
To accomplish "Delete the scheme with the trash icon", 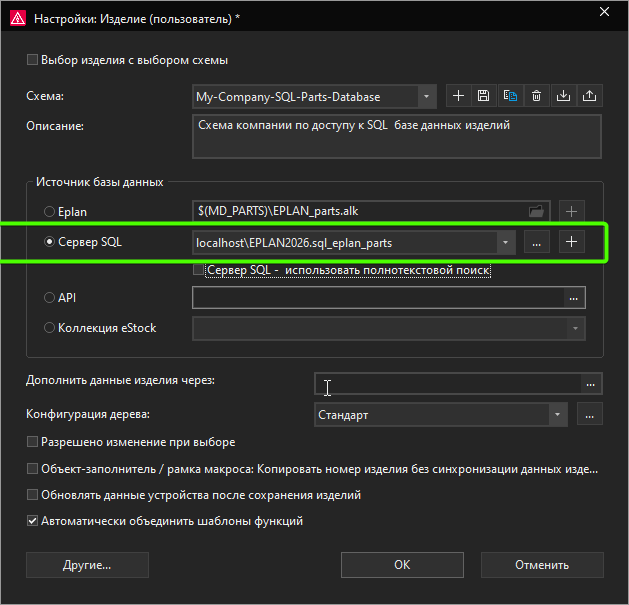I will [x=536, y=96].
